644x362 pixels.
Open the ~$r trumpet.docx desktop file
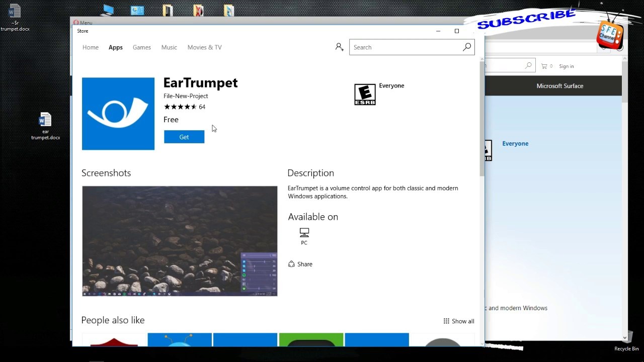coord(15,17)
